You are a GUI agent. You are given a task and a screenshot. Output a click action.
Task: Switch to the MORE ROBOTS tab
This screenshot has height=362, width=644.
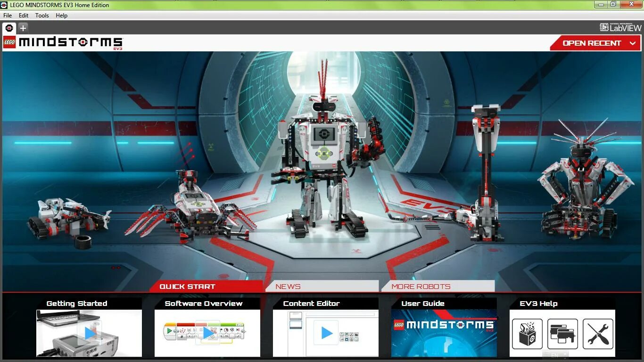point(438,286)
